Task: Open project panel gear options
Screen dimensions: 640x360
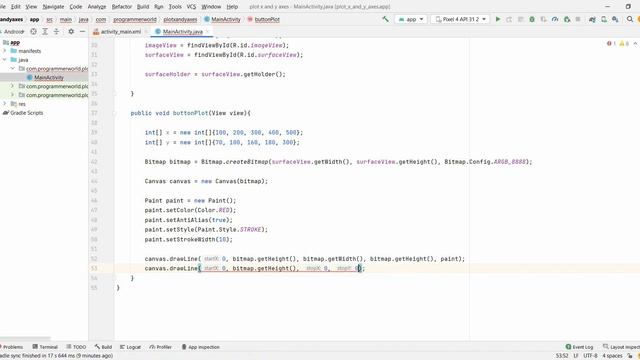Action: pos(71,31)
